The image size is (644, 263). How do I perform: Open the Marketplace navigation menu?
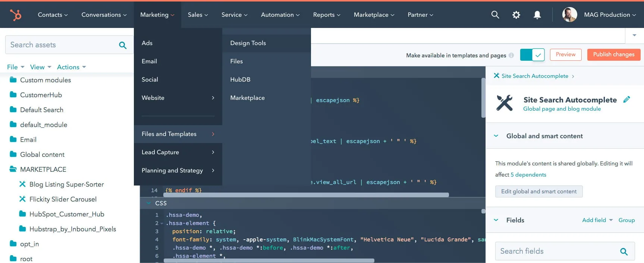point(374,15)
